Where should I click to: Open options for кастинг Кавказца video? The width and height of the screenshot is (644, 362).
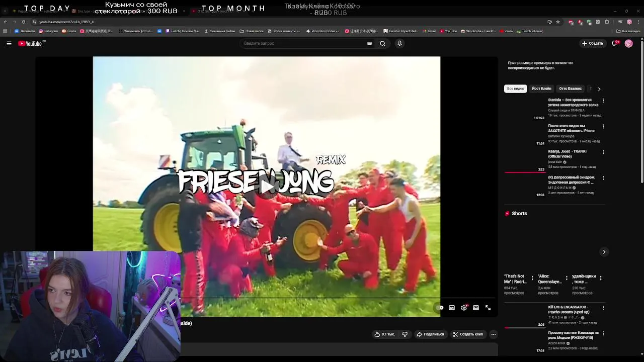(x=603, y=333)
